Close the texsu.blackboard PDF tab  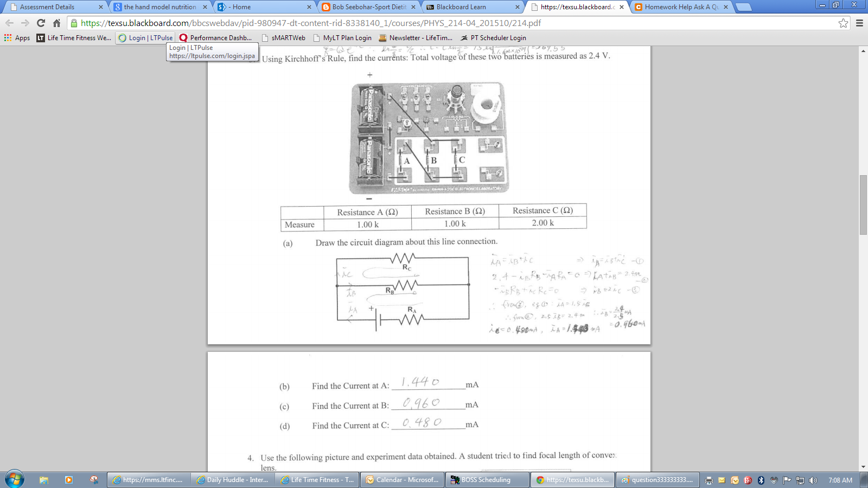(x=622, y=7)
